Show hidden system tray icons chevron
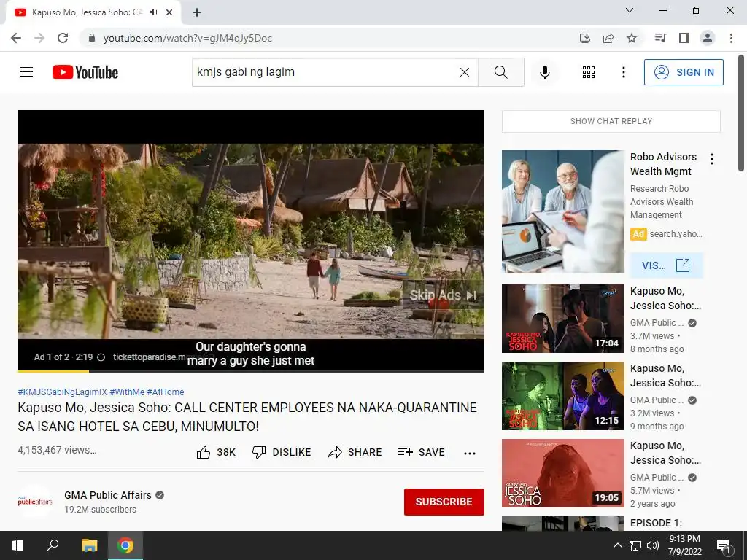747x560 pixels. coord(617,545)
